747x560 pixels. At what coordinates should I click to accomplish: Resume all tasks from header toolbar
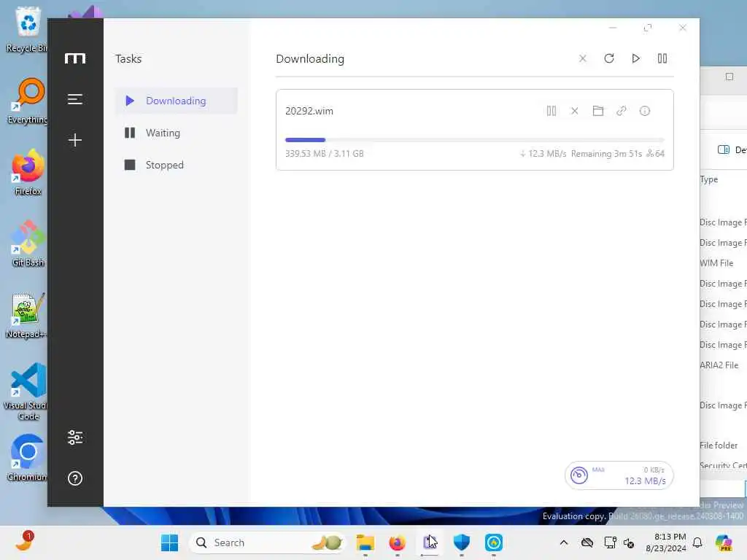pyautogui.click(x=635, y=58)
